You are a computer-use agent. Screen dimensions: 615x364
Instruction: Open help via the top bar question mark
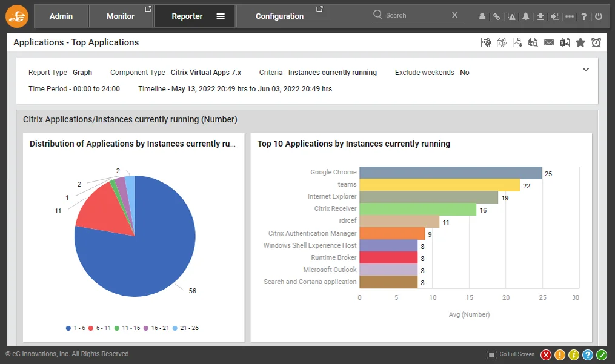pyautogui.click(x=584, y=16)
